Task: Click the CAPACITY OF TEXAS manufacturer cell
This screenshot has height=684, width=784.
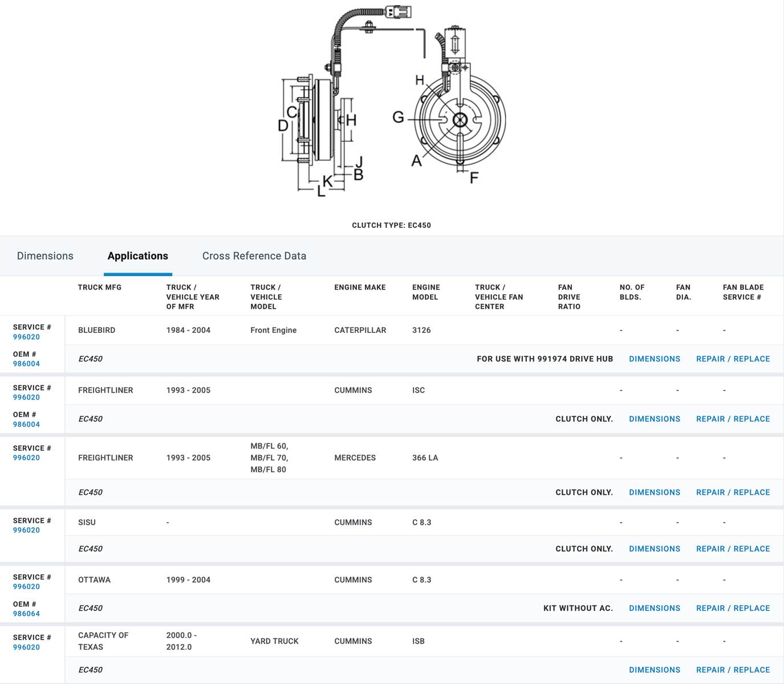Action: 103,641
